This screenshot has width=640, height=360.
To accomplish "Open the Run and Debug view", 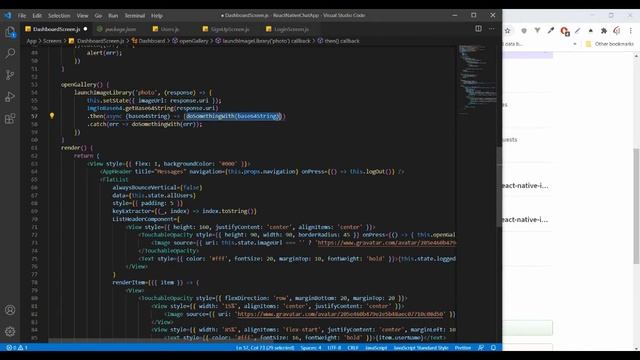I will click(10, 97).
